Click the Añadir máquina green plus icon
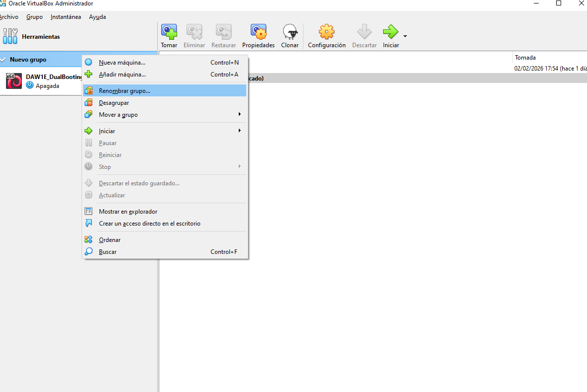This screenshot has height=392, width=587. [89, 74]
